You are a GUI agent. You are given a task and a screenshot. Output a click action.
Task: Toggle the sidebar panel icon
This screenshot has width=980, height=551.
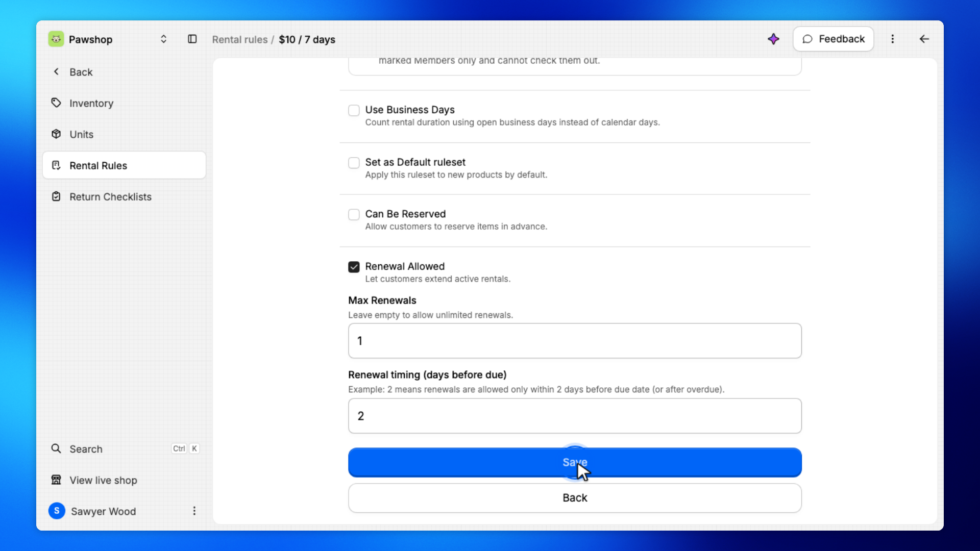pos(192,39)
